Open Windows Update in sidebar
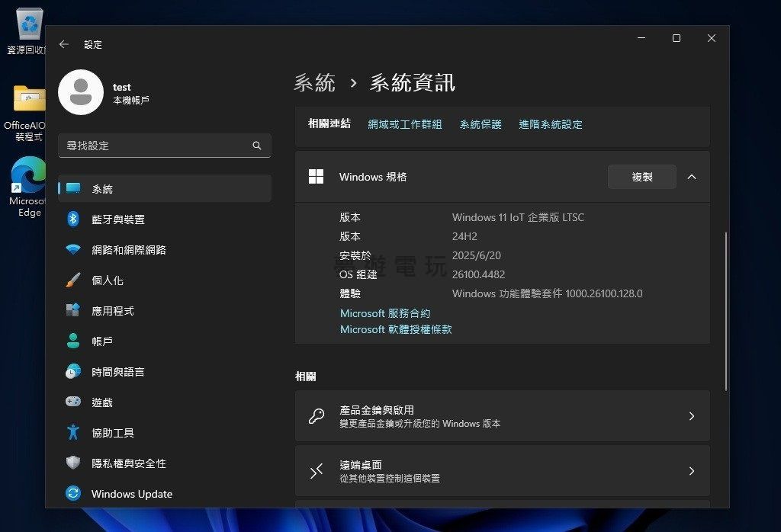781x532 pixels. coord(131,494)
